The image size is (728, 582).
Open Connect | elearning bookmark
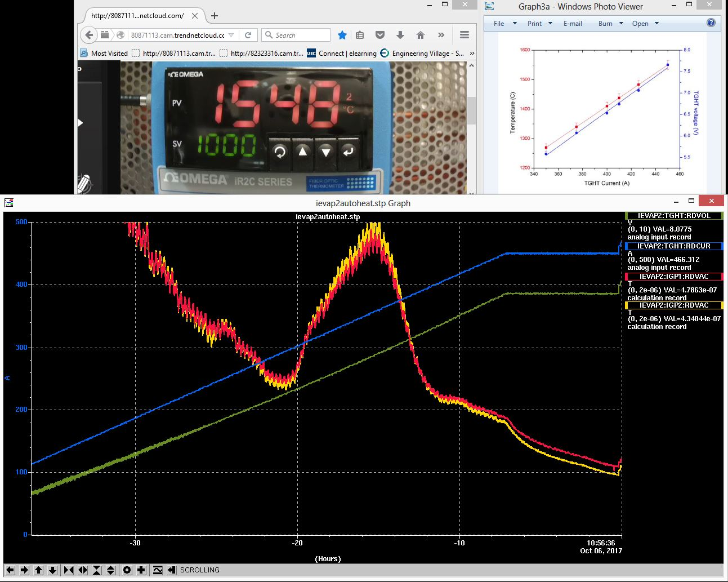[x=342, y=54]
